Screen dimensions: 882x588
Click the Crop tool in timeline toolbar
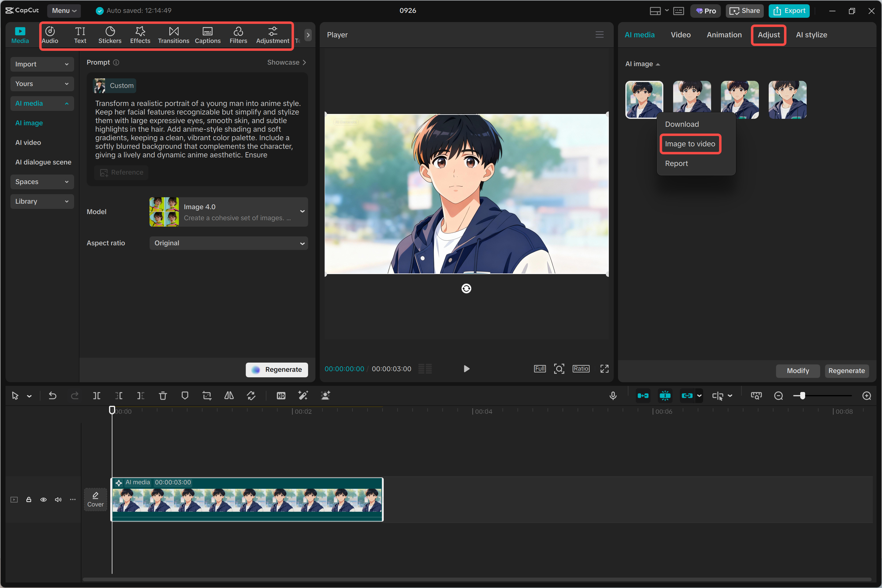point(207,396)
